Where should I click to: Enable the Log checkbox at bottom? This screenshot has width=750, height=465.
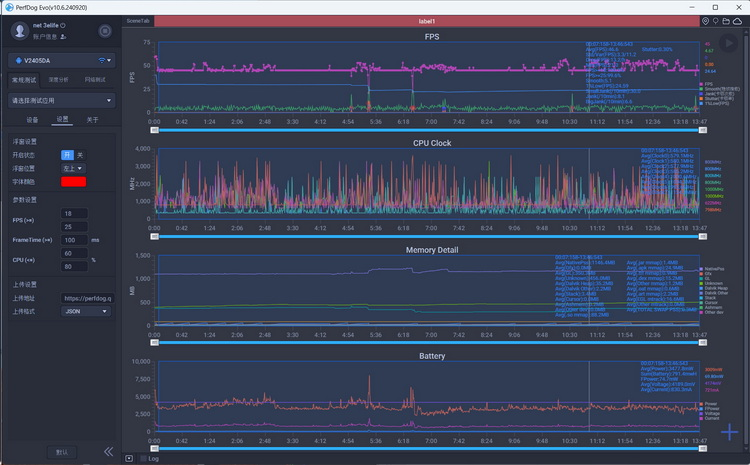tap(143, 458)
